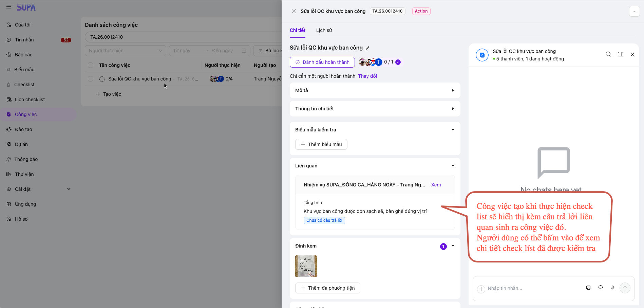Open Thư viện library section
This screenshot has height=308, width=644.
point(24,174)
